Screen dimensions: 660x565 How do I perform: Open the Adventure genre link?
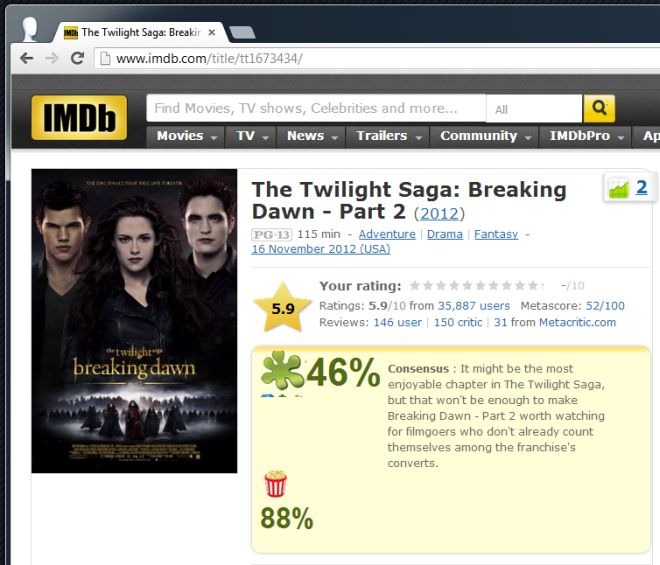point(387,234)
